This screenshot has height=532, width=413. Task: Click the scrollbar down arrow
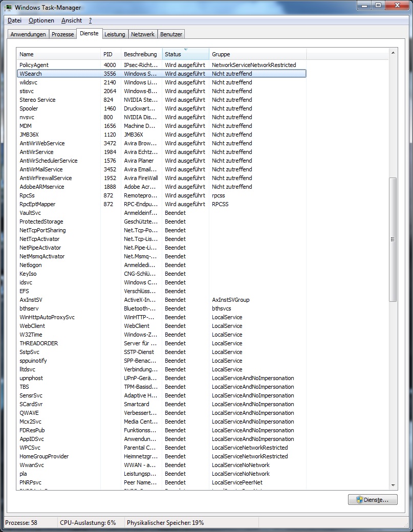coord(393,485)
